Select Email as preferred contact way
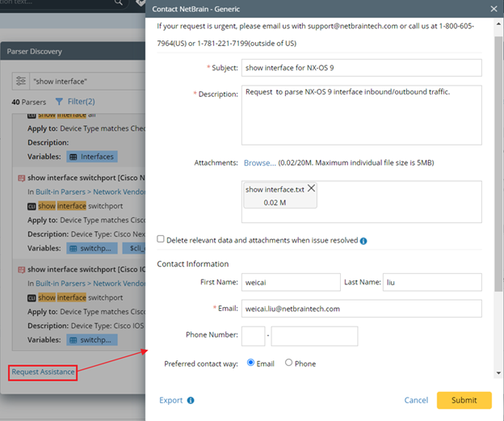The image size is (504, 421). click(250, 363)
